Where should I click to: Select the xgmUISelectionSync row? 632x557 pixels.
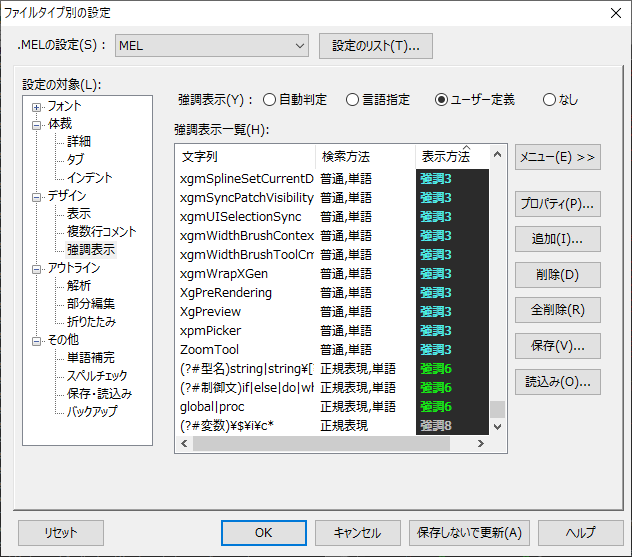point(333,216)
